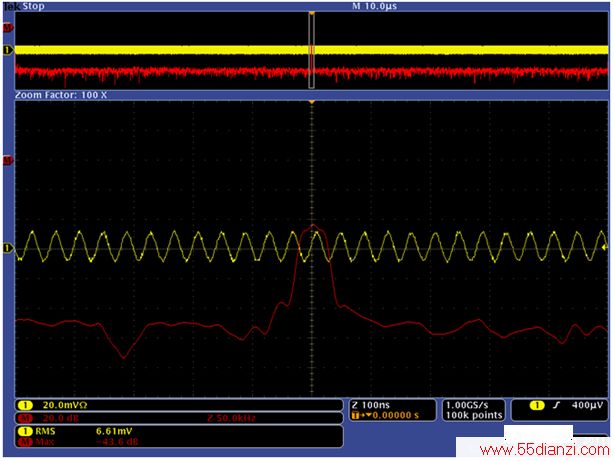Click the 400µV trigger level readout
Screen dimensions: 614x461
click(x=587, y=405)
